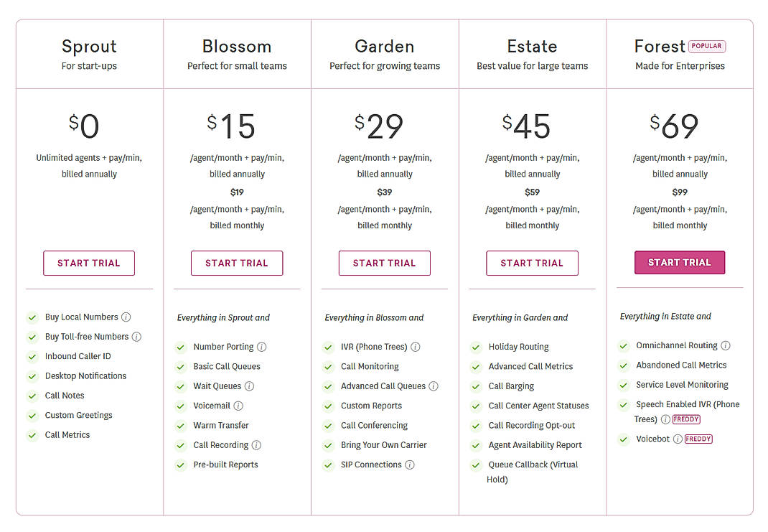The image size is (768, 532).
Task: Select the checkmark next to Holiday Routing
Action: point(476,347)
